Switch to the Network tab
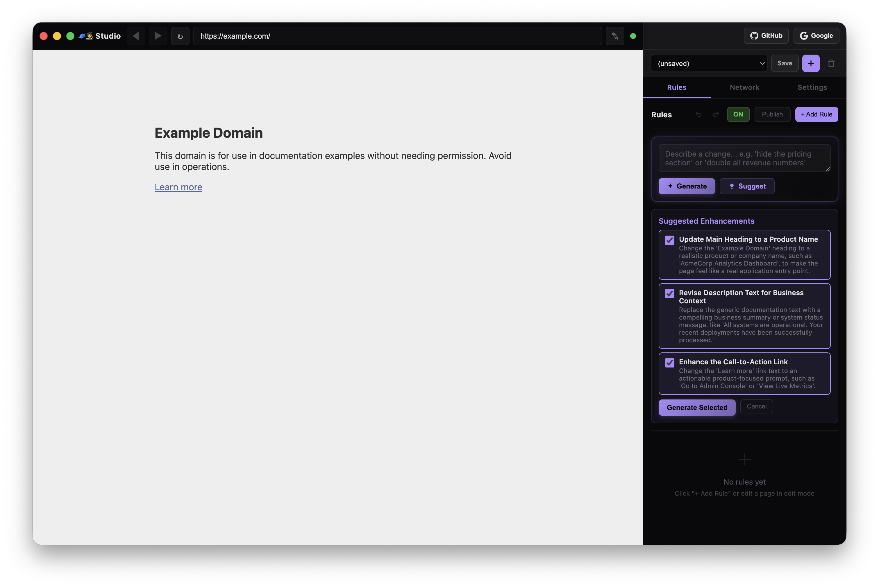This screenshot has width=879, height=588. pyautogui.click(x=744, y=87)
